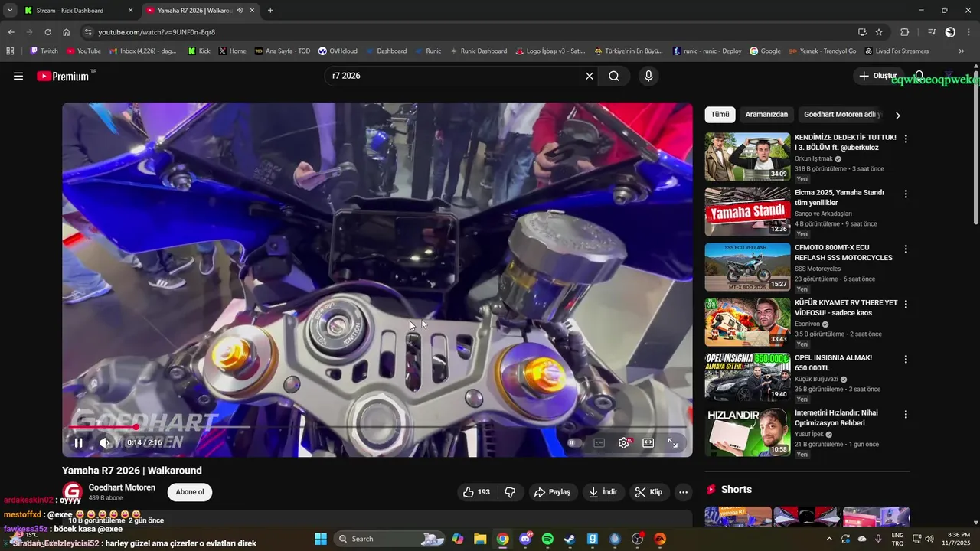Open browser home page
The image size is (980, 551).
(67, 32)
